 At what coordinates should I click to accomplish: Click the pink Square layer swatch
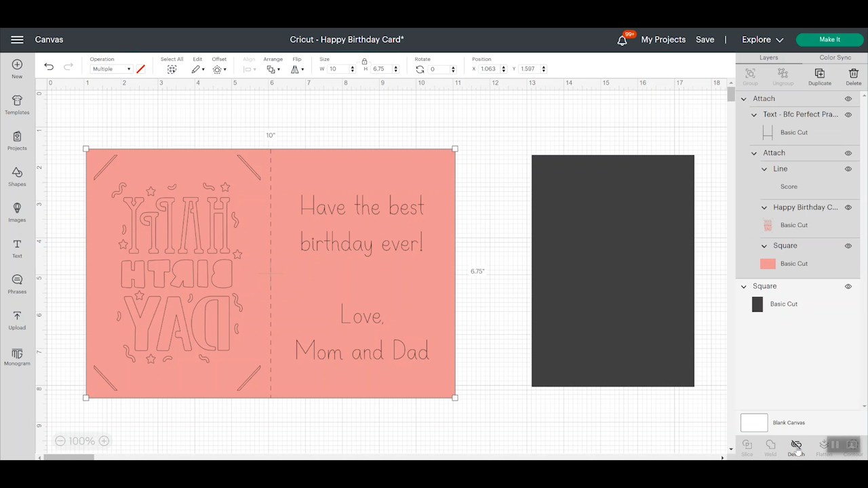click(768, 264)
